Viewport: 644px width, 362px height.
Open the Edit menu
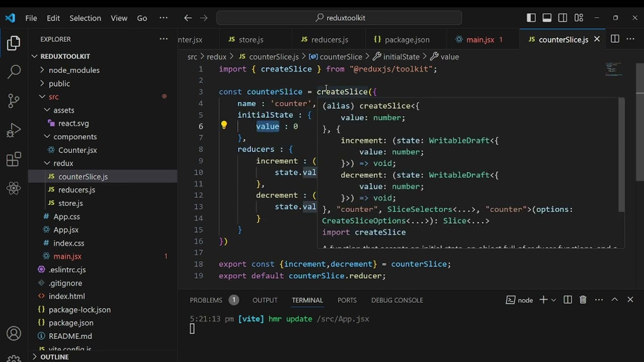pos(53,18)
